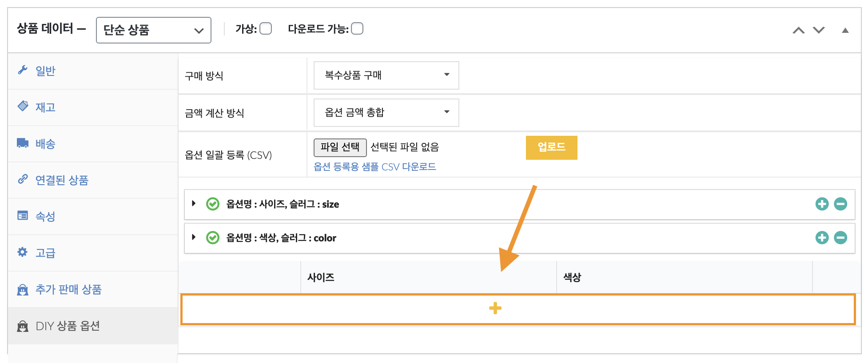Screen dimensions: 868x363
Task: Download the 옵션 등록용 샘플 CSV link
Action: (x=374, y=167)
